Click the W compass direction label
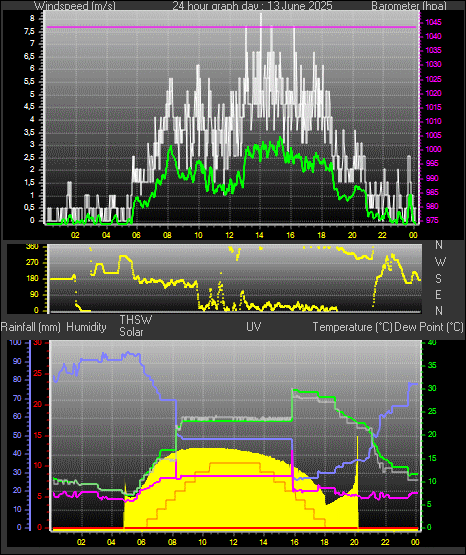This screenshot has height=555, width=466. click(x=440, y=262)
